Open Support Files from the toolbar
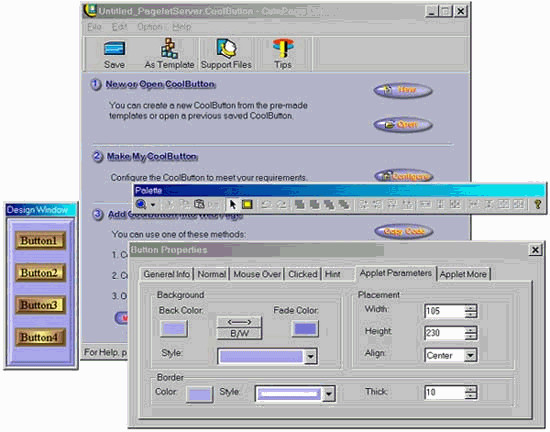This screenshot has width=550, height=432. 226,54
